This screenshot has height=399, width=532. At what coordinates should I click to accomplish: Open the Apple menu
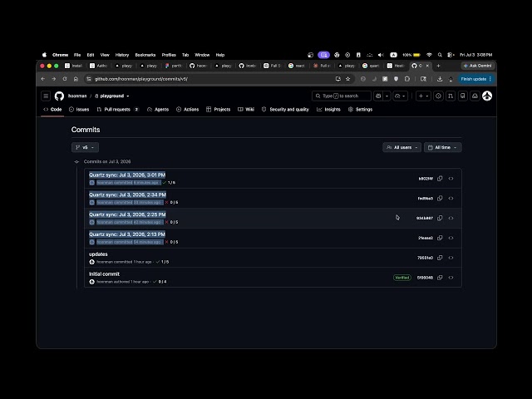(x=44, y=55)
